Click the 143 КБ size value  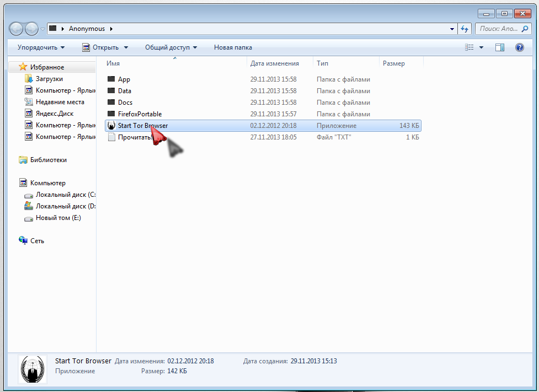pos(409,126)
